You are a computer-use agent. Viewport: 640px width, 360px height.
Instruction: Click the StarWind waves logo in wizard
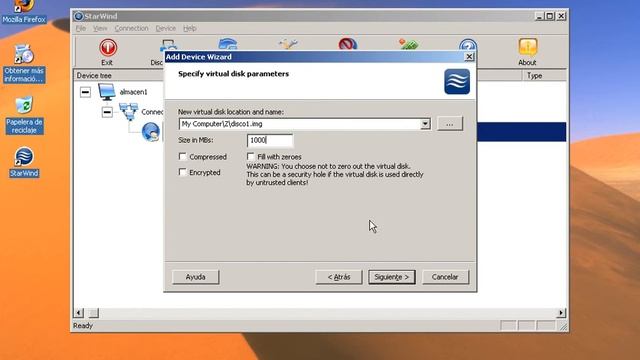pyautogui.click(x=457, y=82)
